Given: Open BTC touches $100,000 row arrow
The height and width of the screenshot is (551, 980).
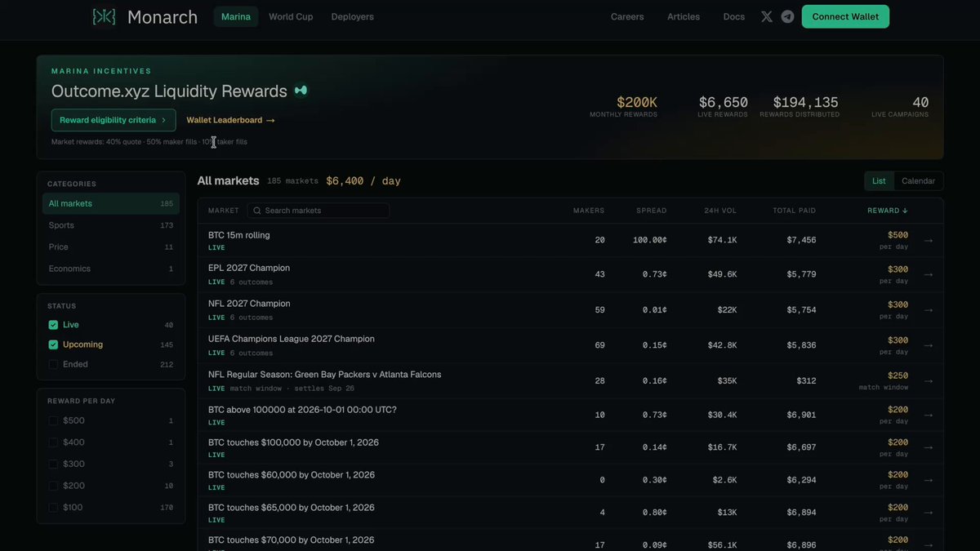Looking at the screenshot, I should pyautogui.click(x=928, y=447).
